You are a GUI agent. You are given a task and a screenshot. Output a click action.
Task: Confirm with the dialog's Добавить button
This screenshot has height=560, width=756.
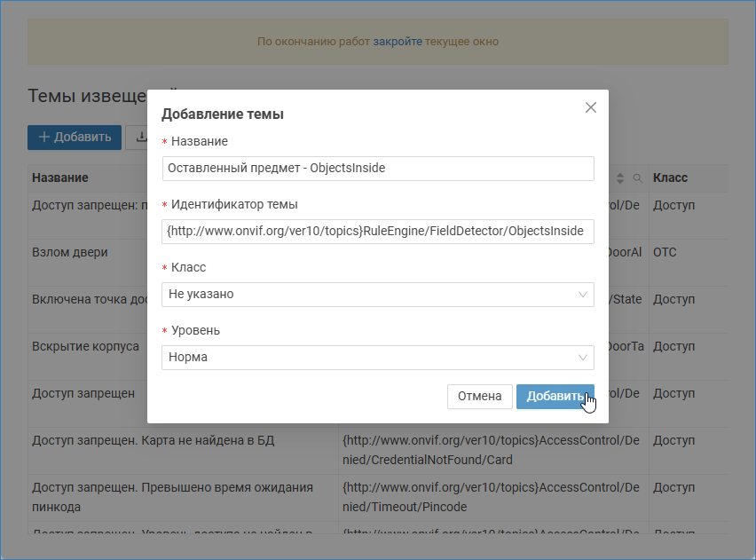pyautogui.click(x=555, y=396)
